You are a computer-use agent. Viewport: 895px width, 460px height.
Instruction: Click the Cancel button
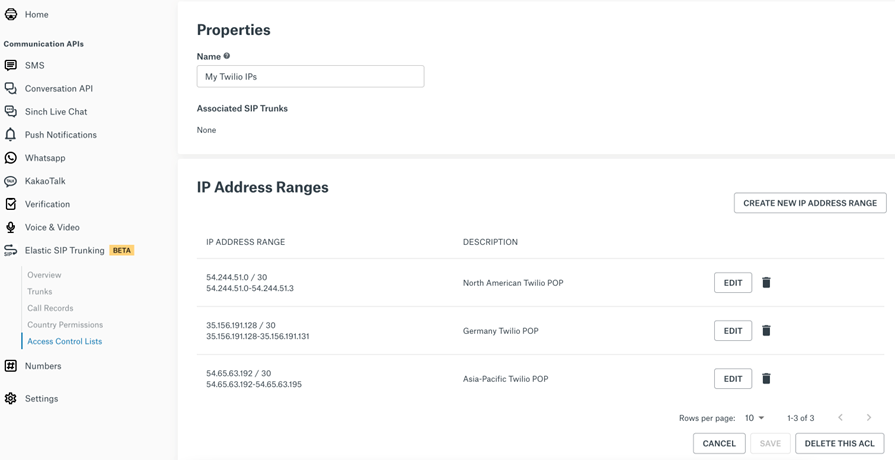point(719,443)
